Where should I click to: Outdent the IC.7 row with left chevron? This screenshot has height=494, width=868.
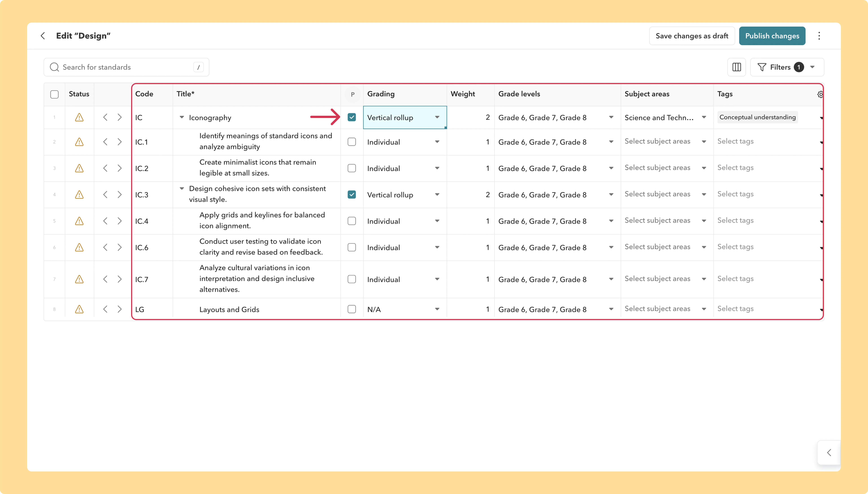pyautogui.click(x=105, y=279)
